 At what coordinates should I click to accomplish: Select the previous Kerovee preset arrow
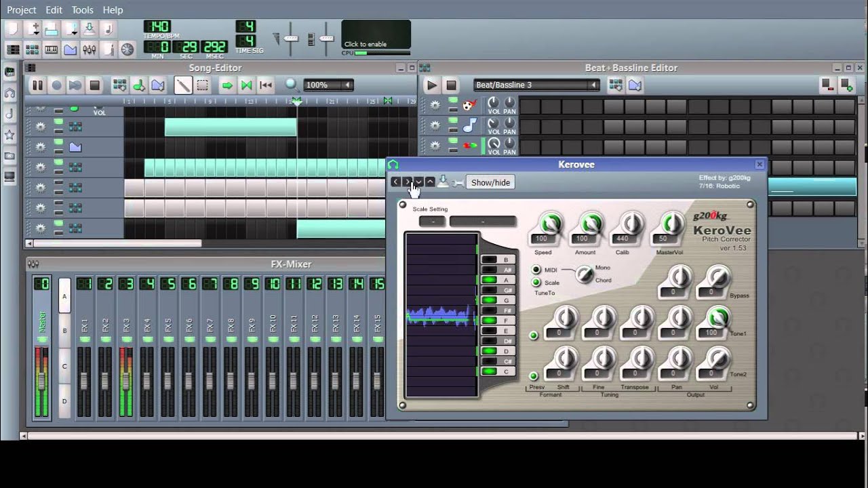click(x=395, y=182)
